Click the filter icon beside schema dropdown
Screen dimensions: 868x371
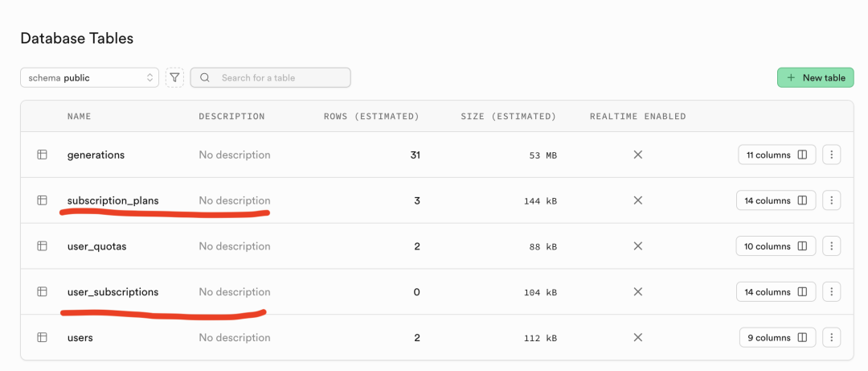point(175,77)
